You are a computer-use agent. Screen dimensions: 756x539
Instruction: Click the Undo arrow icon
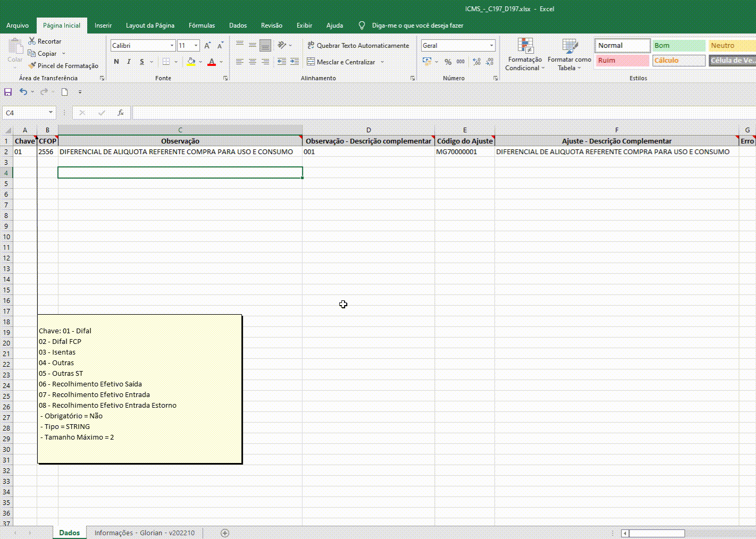23,92
